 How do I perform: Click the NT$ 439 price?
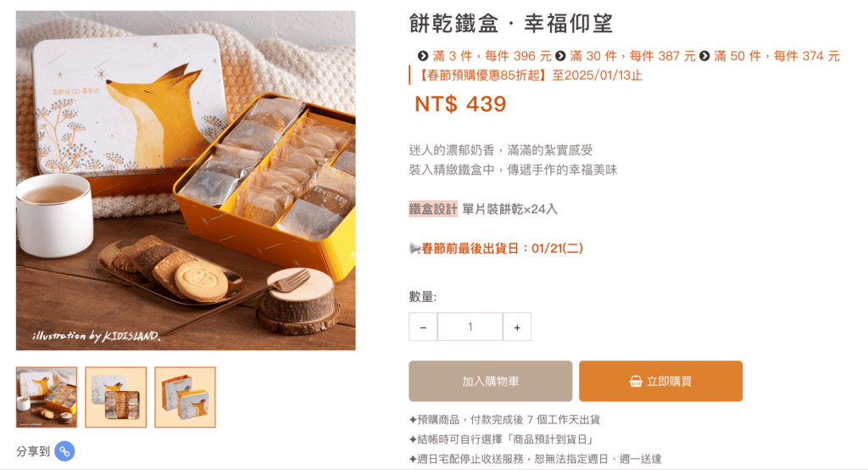[460, 104]
